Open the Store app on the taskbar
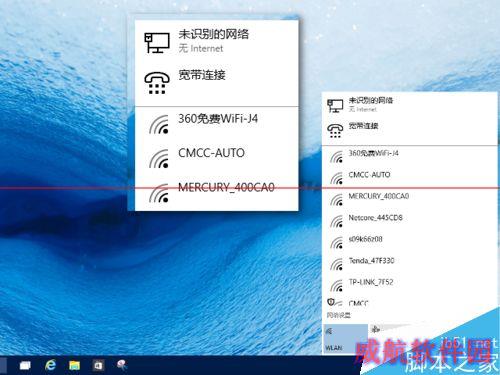The width and height of the screenshot is (500, 375). point(98,365)
